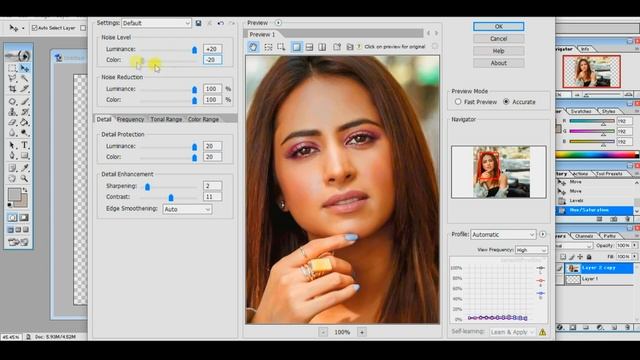
Task: Click the About button
Action: coord(498,63)
